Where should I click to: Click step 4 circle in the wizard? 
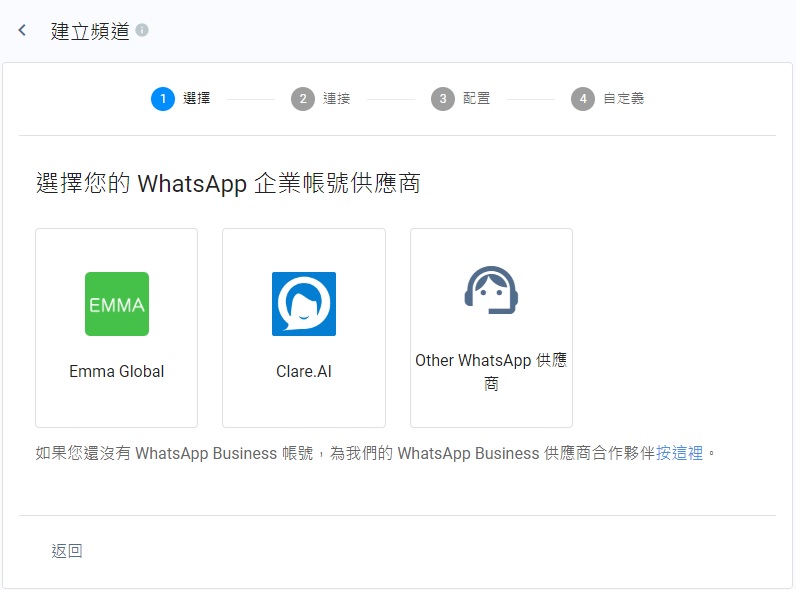(x=583, y=98)
